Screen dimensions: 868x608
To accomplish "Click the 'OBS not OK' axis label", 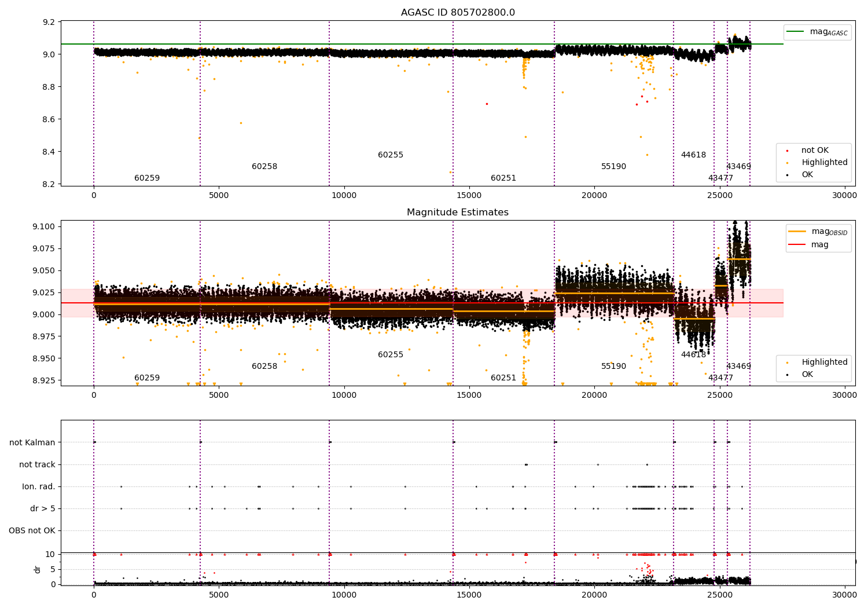I will click(x=32, y=530).
